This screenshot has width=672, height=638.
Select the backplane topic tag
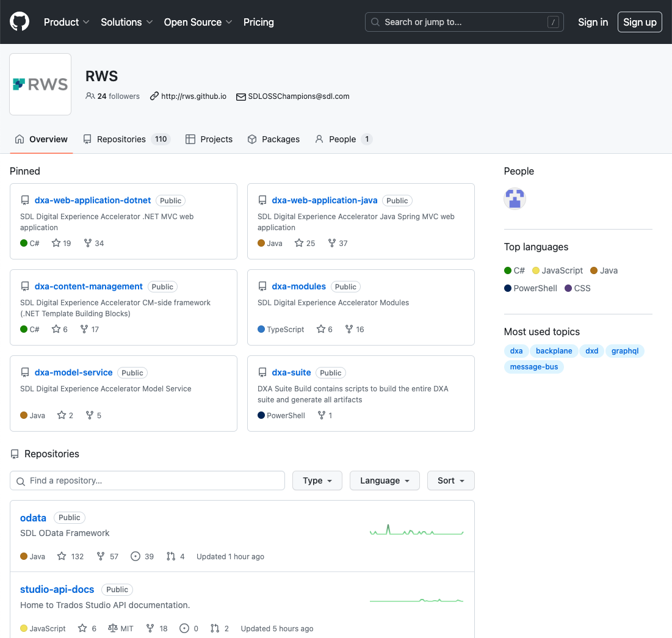coord(554,350)
